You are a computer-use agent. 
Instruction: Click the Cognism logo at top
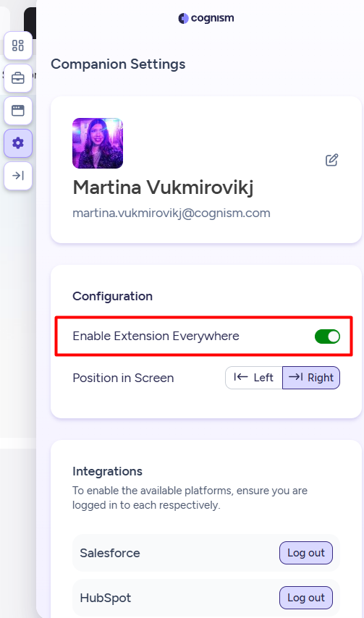point(206,18)
